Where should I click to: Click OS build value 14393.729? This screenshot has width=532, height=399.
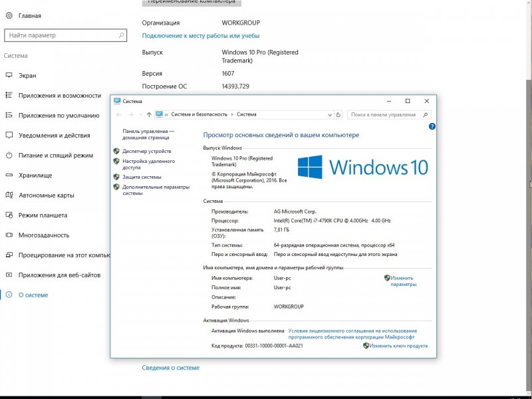[235, 86]
